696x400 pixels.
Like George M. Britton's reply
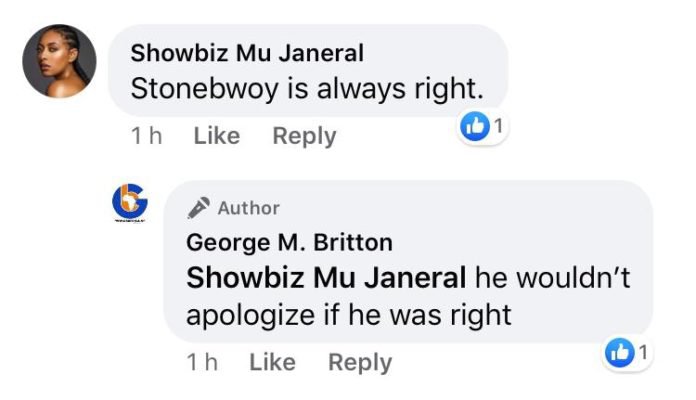click(x=272, y=362)
